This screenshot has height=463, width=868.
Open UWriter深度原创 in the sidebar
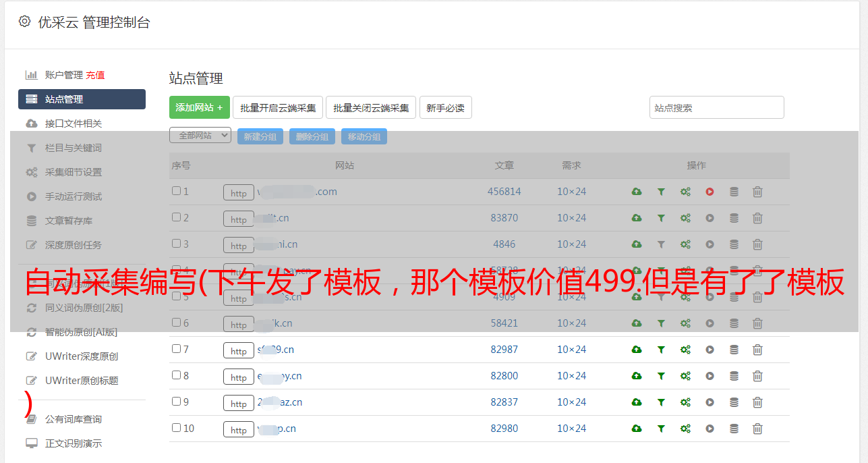(x=82, y=356)
